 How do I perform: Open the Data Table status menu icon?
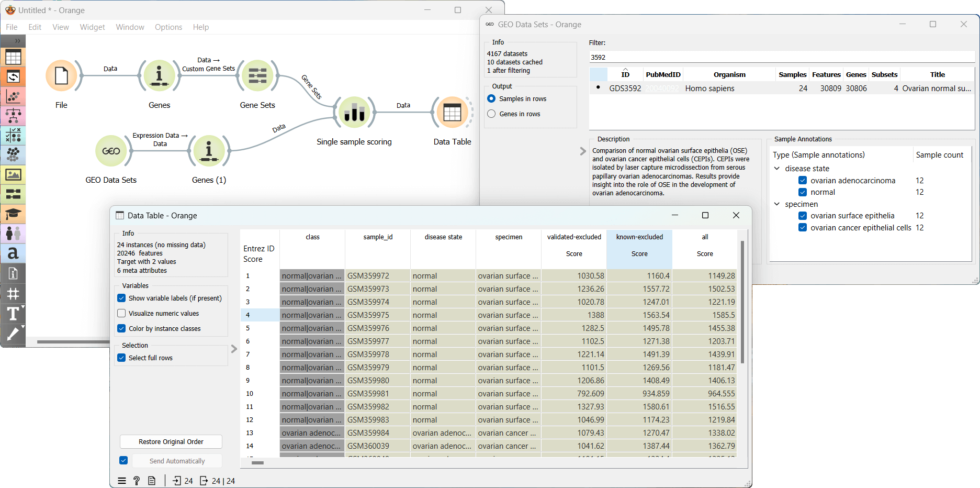122,481
